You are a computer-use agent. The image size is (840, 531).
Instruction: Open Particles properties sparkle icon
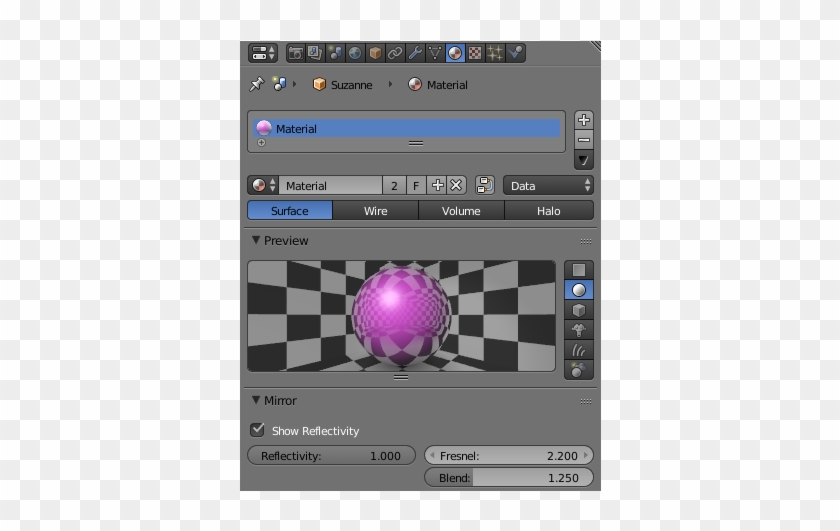[x=495, y=53]
